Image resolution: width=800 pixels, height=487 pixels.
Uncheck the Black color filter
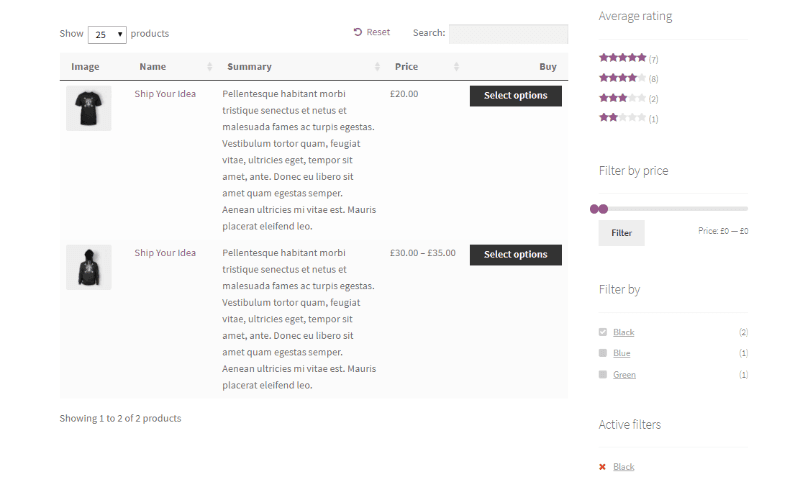click(603, 332)
